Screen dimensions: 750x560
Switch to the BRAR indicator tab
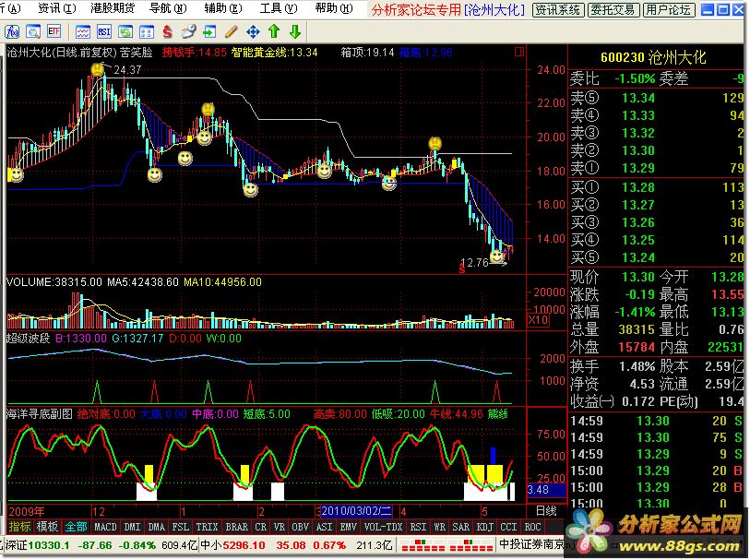(237, 527)
